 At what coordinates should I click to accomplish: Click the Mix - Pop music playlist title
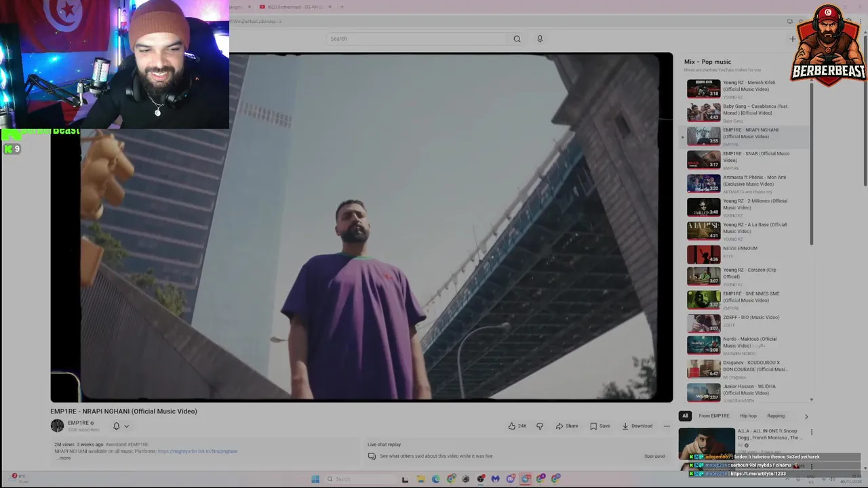point(707,62)
